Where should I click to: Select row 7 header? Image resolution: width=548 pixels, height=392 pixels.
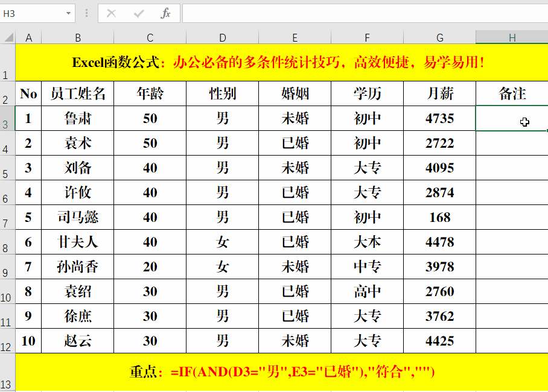pos(7,217)
